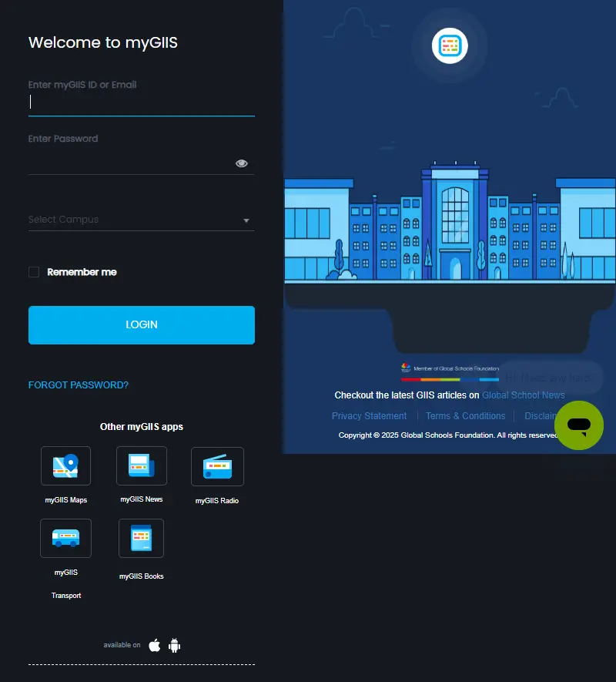
Task: Click the circular myGIIS logo
Action: point(450,45)
